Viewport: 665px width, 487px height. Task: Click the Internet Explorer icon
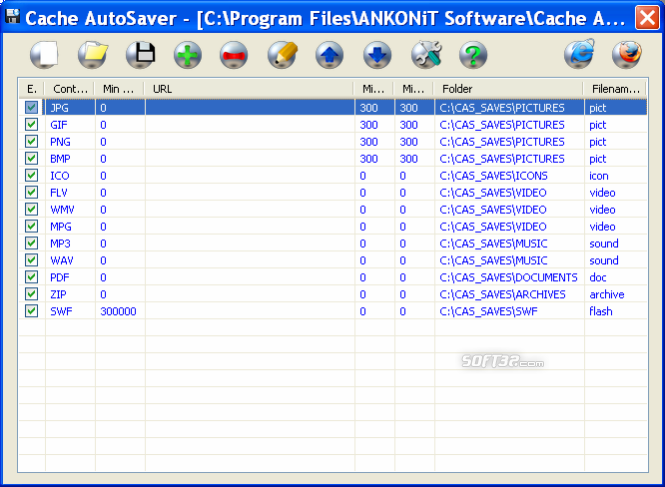[x=579, y=54]
